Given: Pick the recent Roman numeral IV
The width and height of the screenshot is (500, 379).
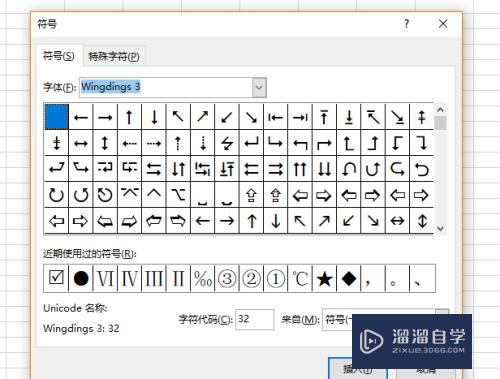Looking at the screenshot, I should tap(130, 278).
